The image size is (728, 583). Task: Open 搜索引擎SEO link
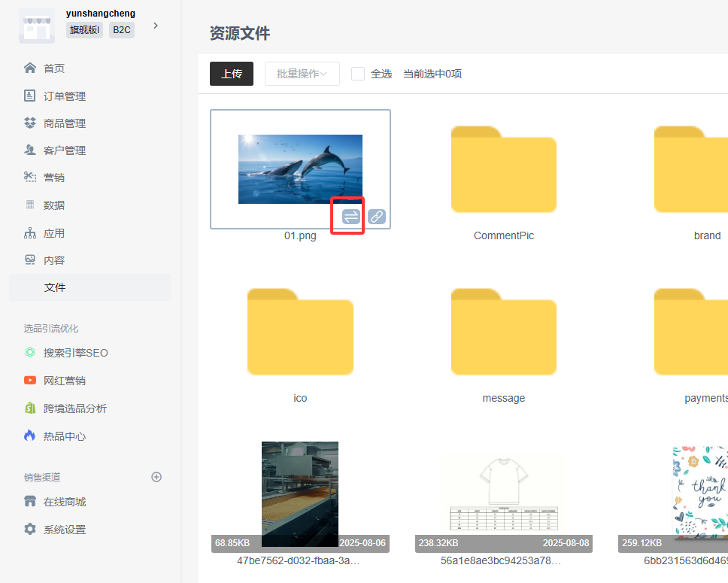[75, 353]
